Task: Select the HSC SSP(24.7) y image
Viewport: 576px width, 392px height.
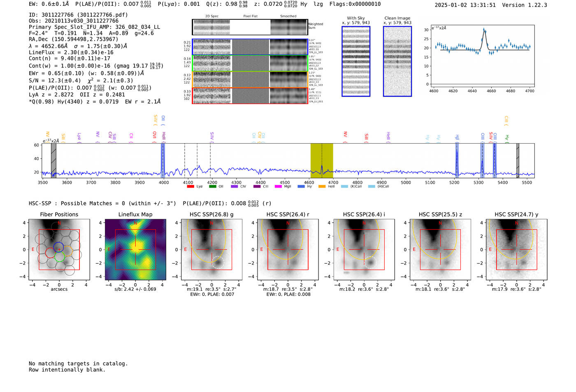Action: 517,250
